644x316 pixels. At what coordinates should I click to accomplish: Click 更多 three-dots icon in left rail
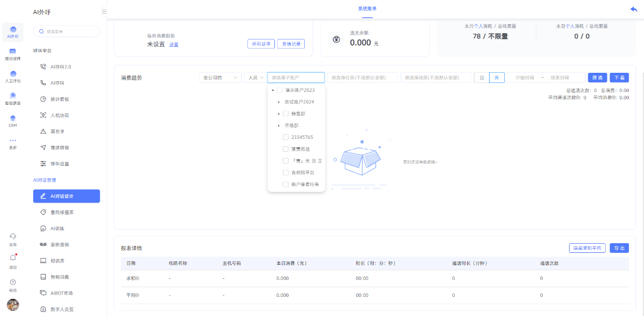[x=13, y=140]
